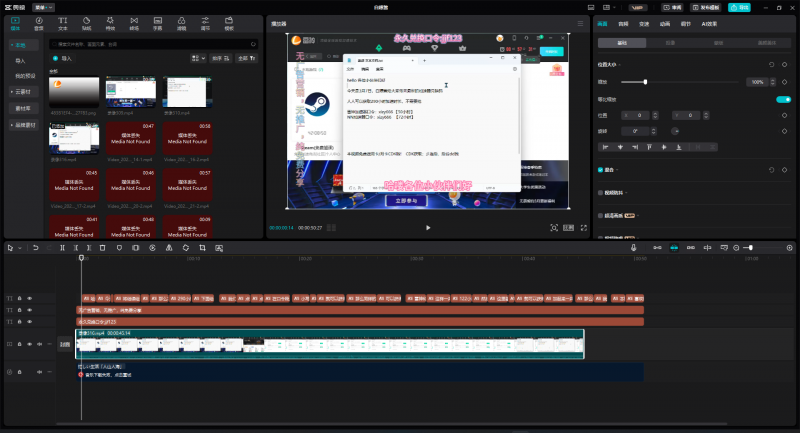Click the microphone record voiceover icon
Viewport: 800px width, 433px height.
click(x=633, y=247)
